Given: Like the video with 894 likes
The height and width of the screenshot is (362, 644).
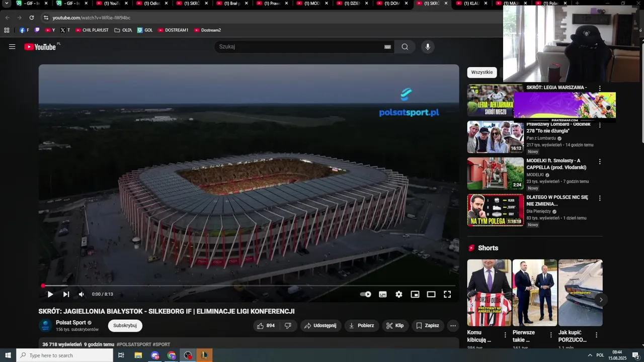Looking at the screenshot, I should (266, 325).
